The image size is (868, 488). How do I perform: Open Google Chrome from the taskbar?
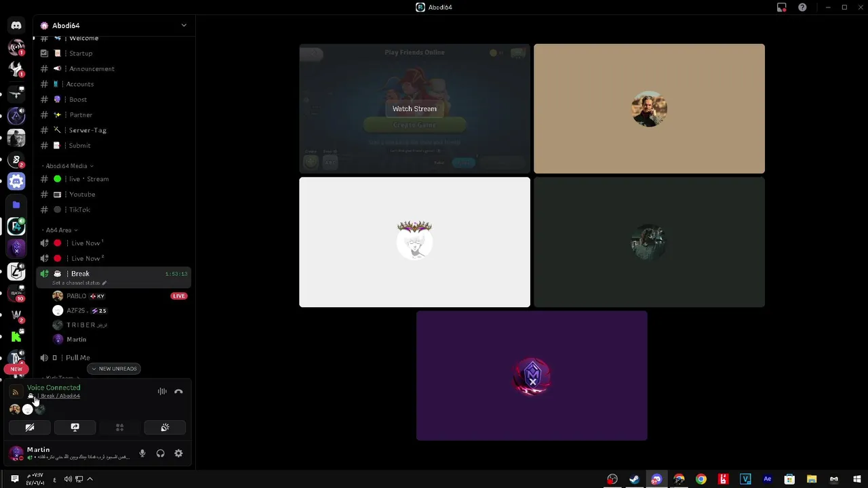click(x=701, y=479)
